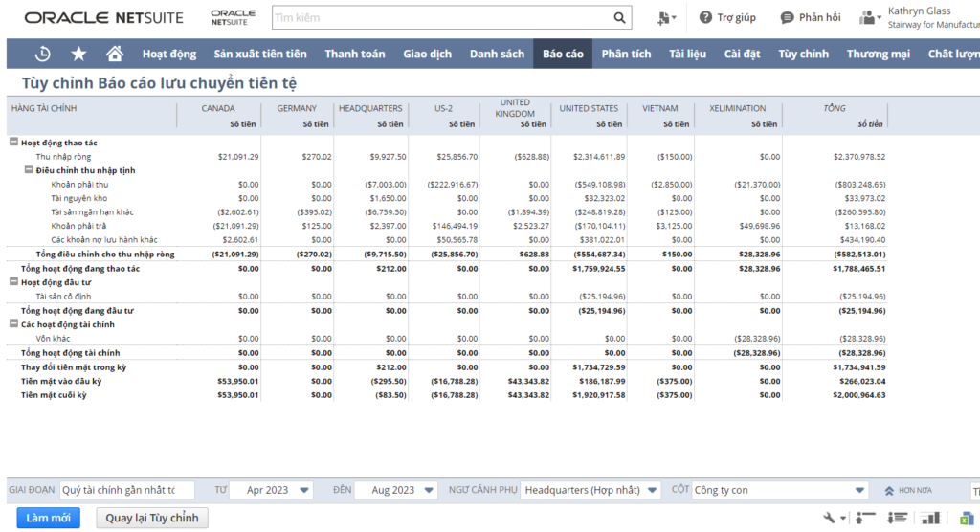Screen dimensions: 980x532
Task: Click the Kathryn Glass user name
Action: 919,11
